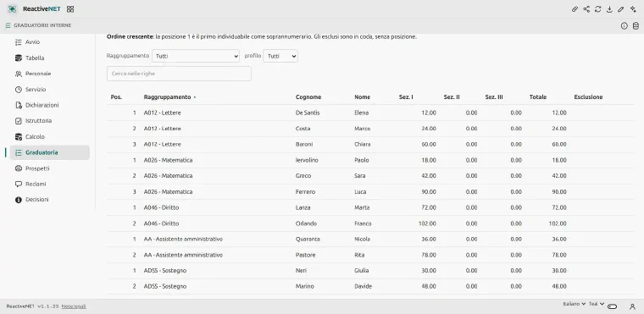This screenshot has width=644, height=314.
Task: Click the sparkle AI assistant icon
Action: pyautogui.click(x=633, y=9)
